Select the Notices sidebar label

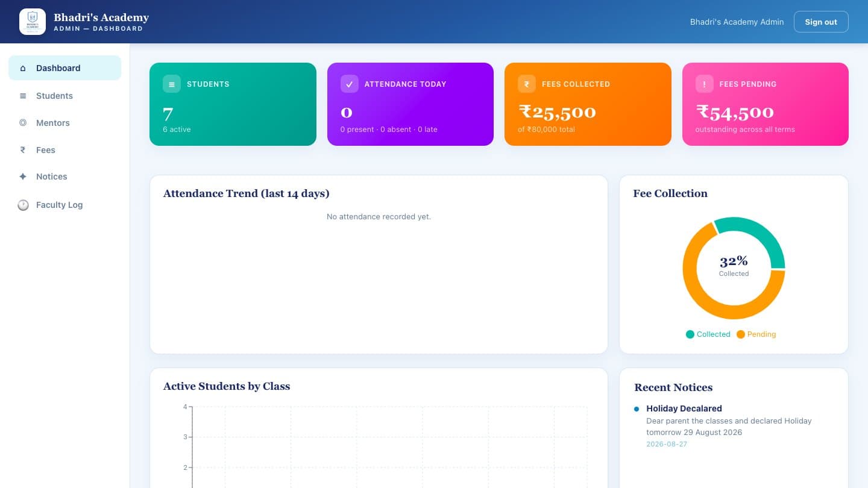pyautogui.click(x=52, y=177)
